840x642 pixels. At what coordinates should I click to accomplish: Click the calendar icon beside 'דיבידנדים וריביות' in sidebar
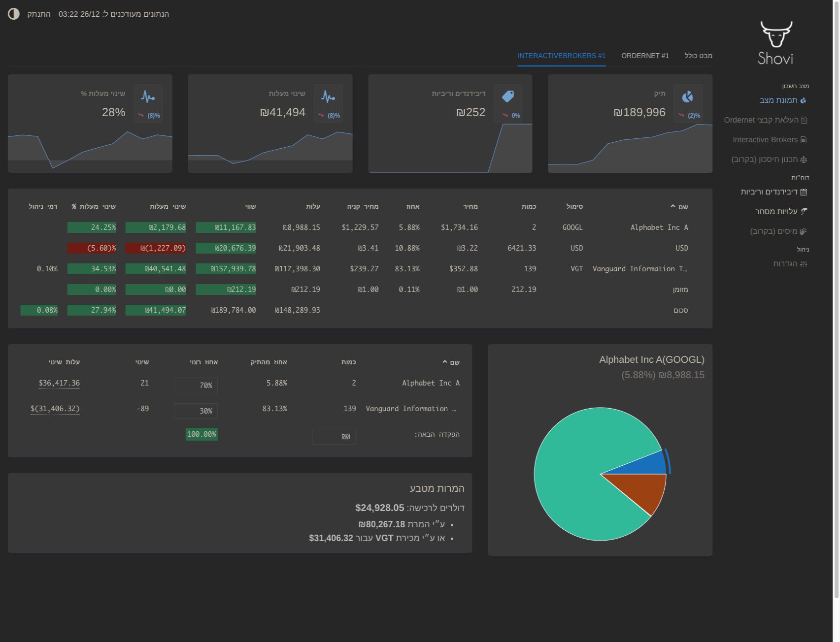pyautogui.click(x=804, y=192)
